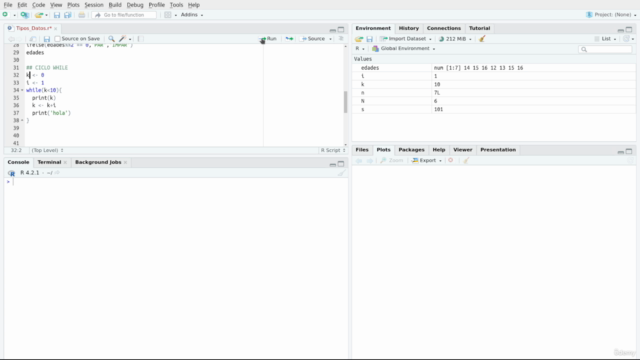
Task: Open the Global Environment dropdown
Action: (403, 49)
